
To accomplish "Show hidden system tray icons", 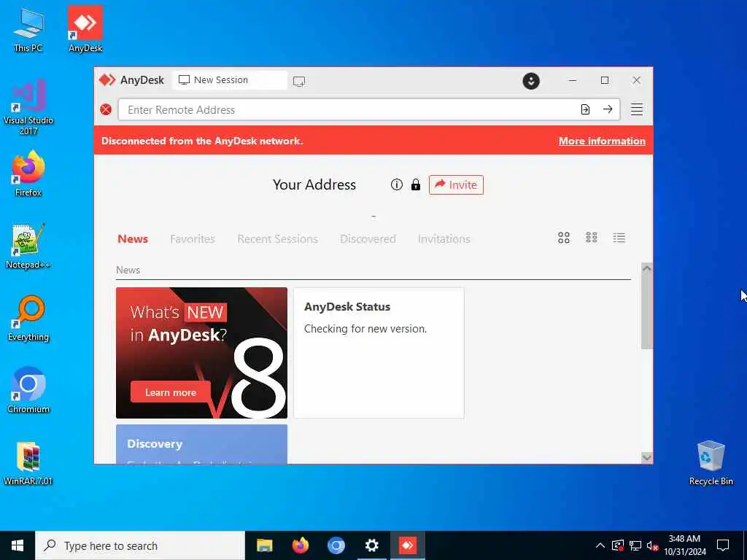I will click(x=600, y=545).
